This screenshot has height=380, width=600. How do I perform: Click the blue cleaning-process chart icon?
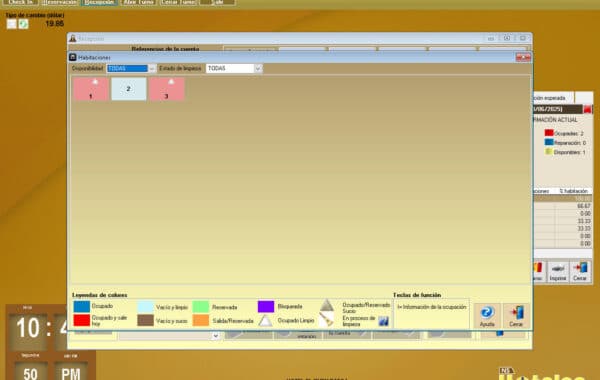click(x=383, y=321)
